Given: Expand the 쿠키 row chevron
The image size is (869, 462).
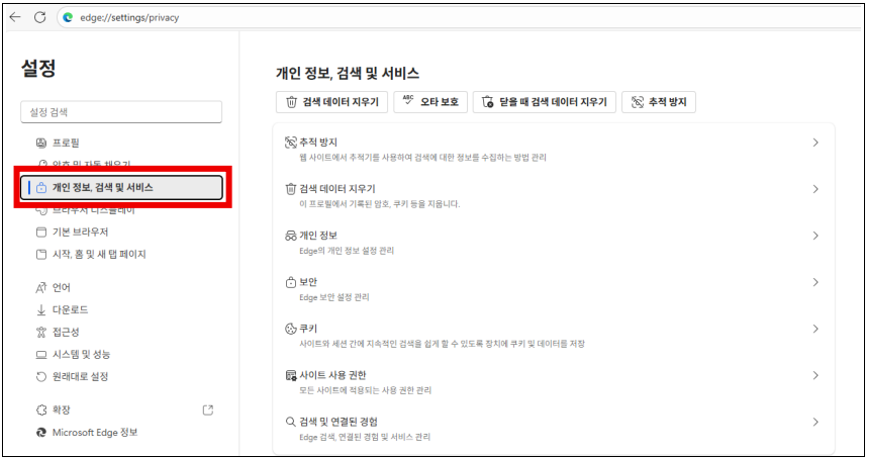Looking at the screenshot, I should point(815,329).
